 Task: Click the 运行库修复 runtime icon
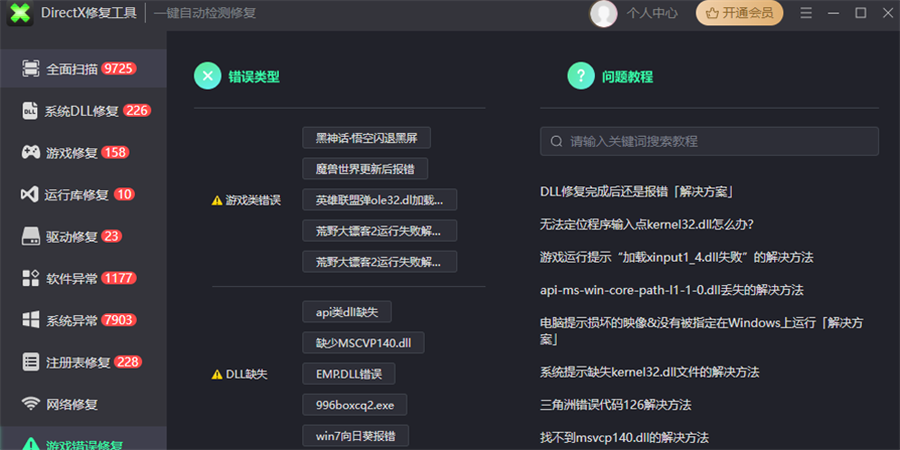pyautogui.click(x=30, y=195)
